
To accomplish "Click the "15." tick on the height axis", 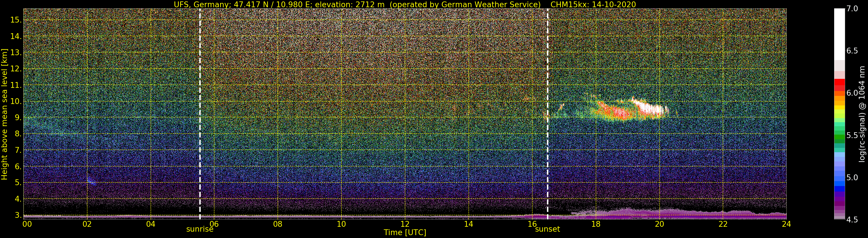I will 16,20.
